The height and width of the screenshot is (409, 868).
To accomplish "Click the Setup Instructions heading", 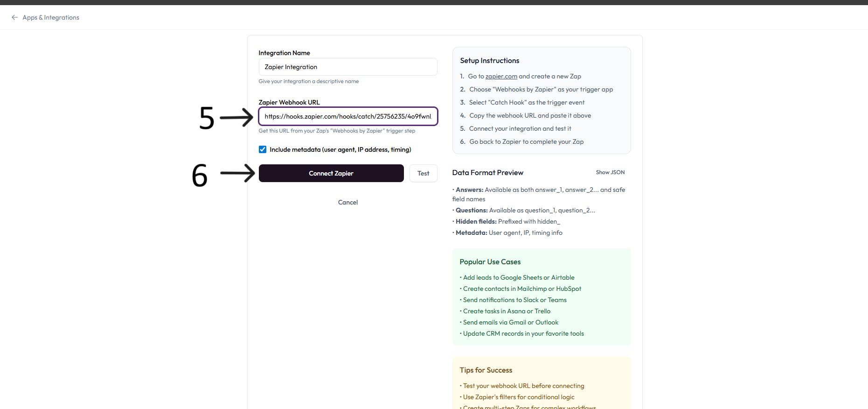I will (x=490, y=61).
